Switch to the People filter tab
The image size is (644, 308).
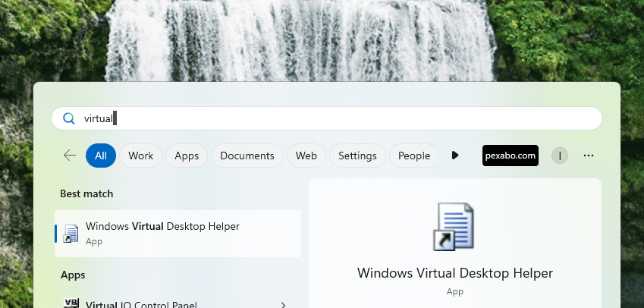pyautogui.click(x=413, y=156)
